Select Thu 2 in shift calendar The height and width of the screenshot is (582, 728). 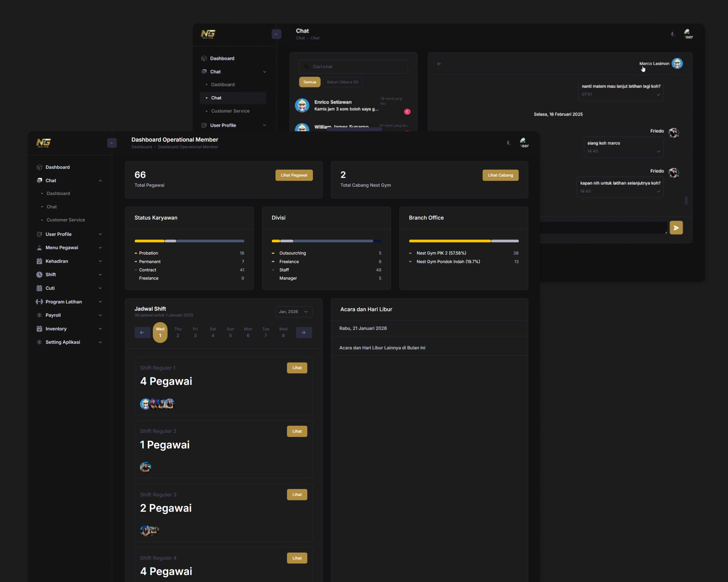click(178, 332)
